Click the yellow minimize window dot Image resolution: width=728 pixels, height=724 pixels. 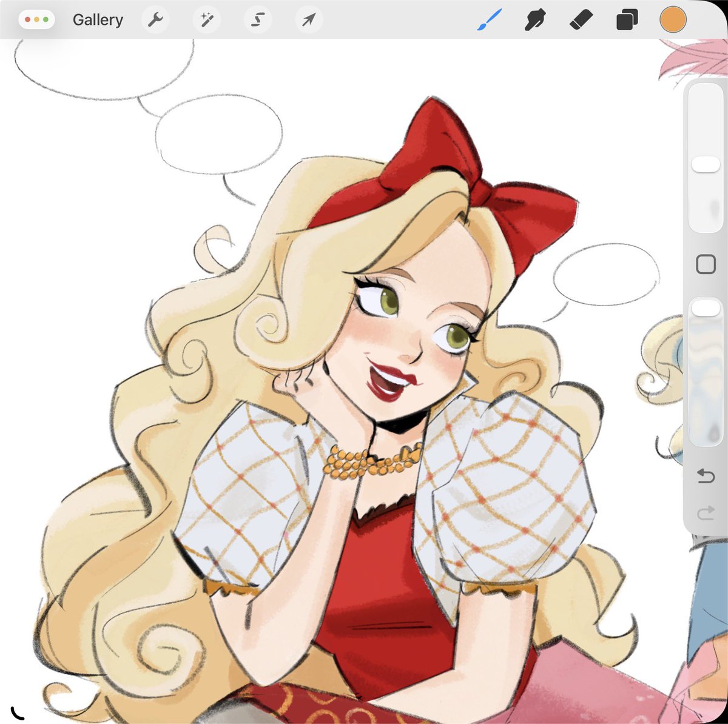click(x=36, y=20)
